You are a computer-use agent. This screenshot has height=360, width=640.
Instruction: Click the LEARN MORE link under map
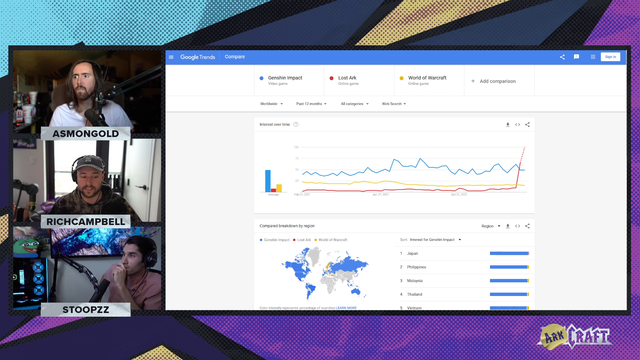[346, 308]
